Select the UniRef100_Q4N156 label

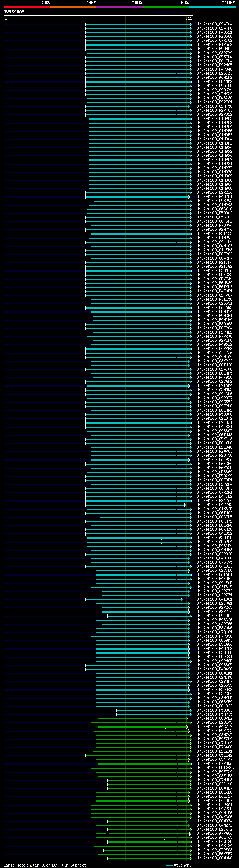tap(214, 813)
